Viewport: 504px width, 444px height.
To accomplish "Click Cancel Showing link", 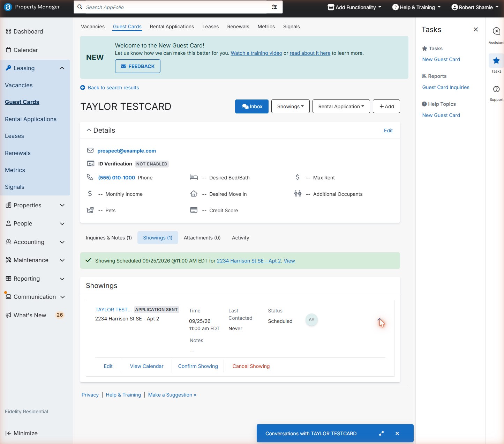I will coord(251,366).
